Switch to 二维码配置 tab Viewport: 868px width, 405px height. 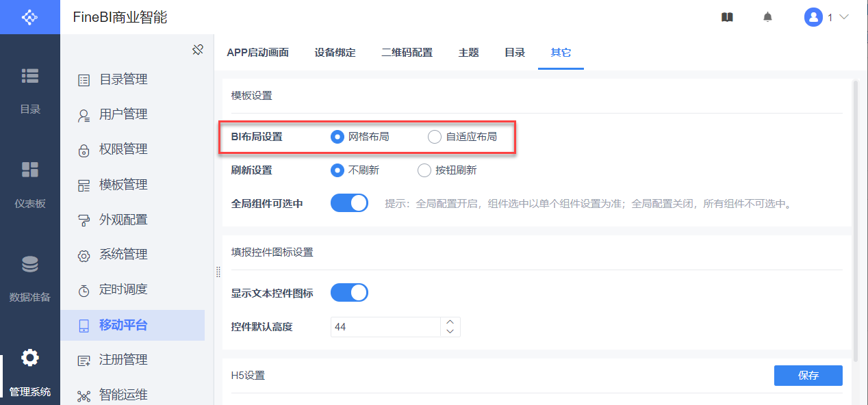pos(407,53)
